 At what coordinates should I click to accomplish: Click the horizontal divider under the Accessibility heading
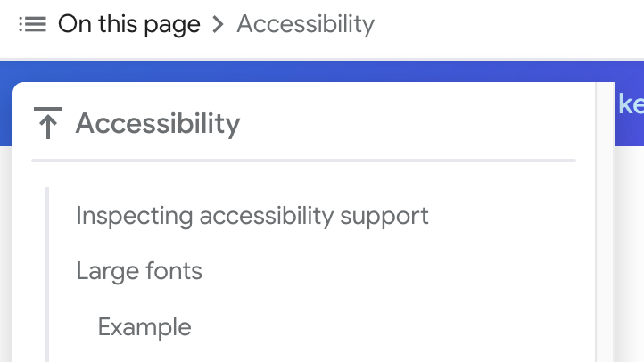click(303, 160)
